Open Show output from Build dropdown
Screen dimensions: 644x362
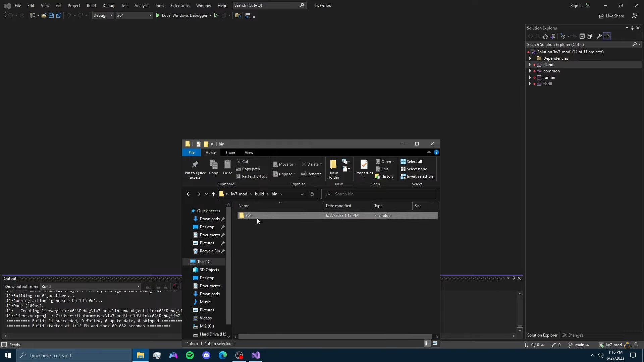pos(91,286)
